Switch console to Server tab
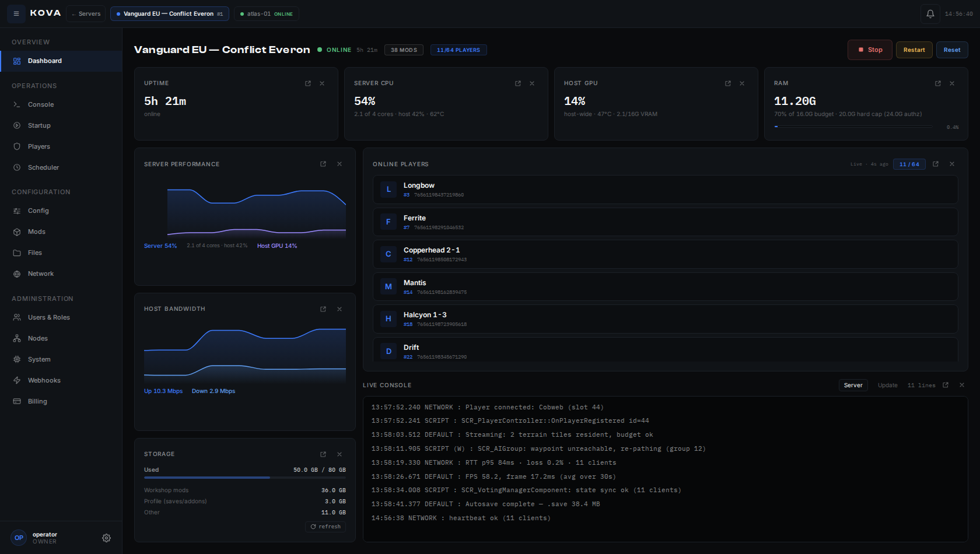Viewport: 980px width, 554px height. click(853, 385)
